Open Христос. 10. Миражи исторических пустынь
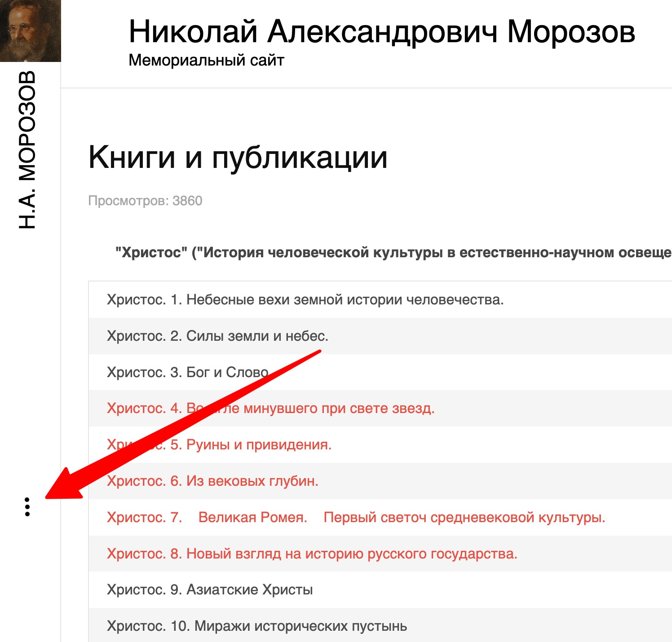This screenshot has width=672, height=642. [256, 626]
